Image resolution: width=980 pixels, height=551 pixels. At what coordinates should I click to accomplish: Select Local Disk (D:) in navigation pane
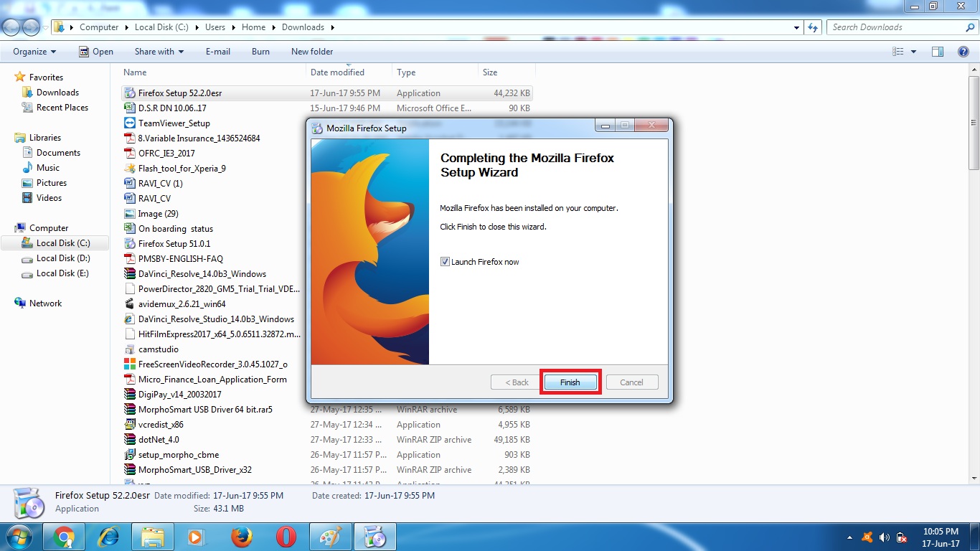pos(63,258)
